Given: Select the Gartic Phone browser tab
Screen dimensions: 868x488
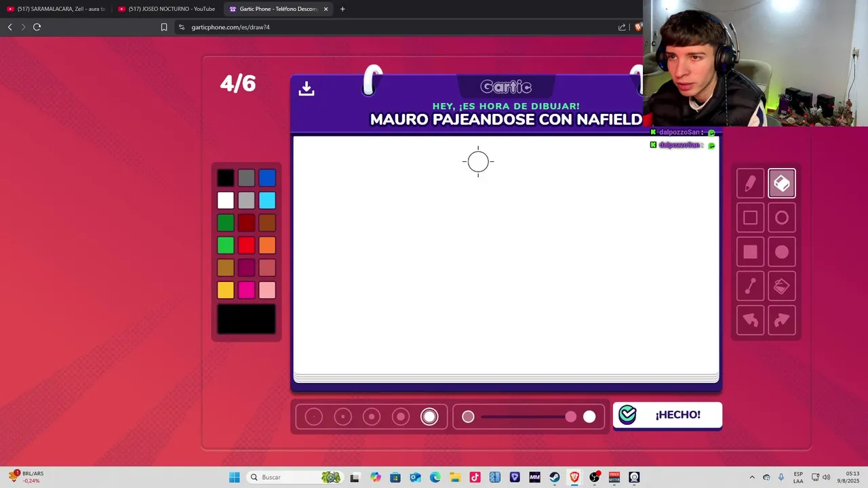Looking at the screenshot, I should pos(278,9).
